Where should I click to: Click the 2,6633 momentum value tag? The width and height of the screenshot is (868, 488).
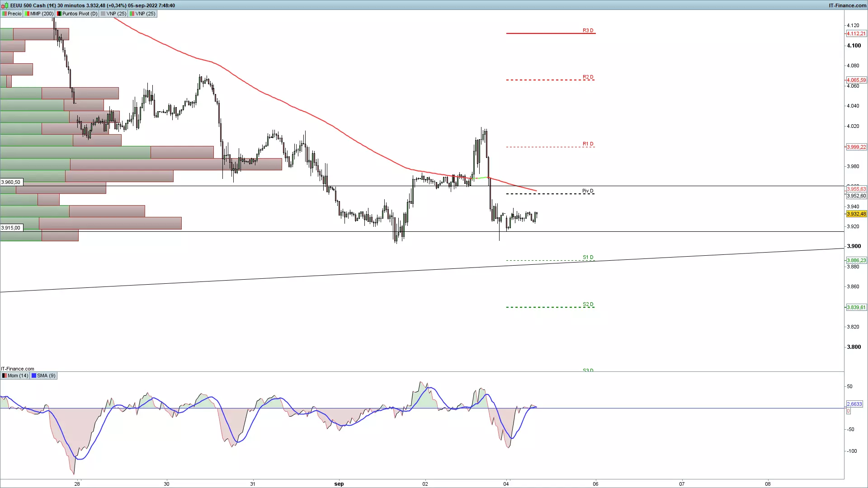(x=854, y=404)
